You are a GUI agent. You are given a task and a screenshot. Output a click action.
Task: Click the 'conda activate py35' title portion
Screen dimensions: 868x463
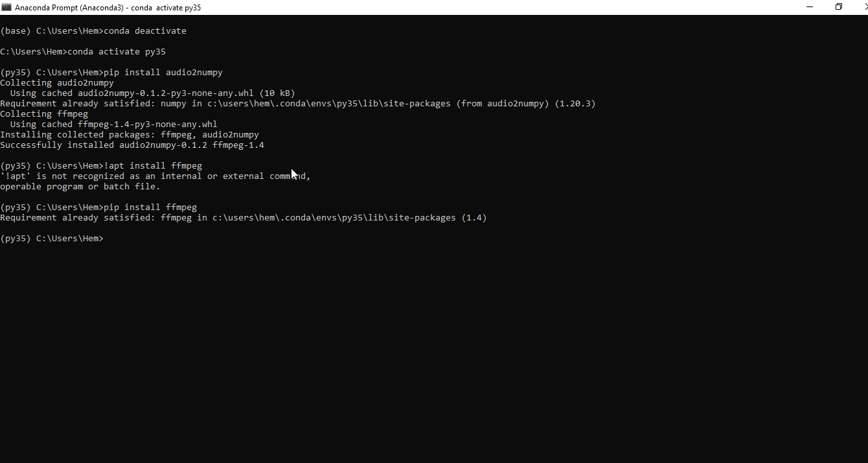[166, 8]
